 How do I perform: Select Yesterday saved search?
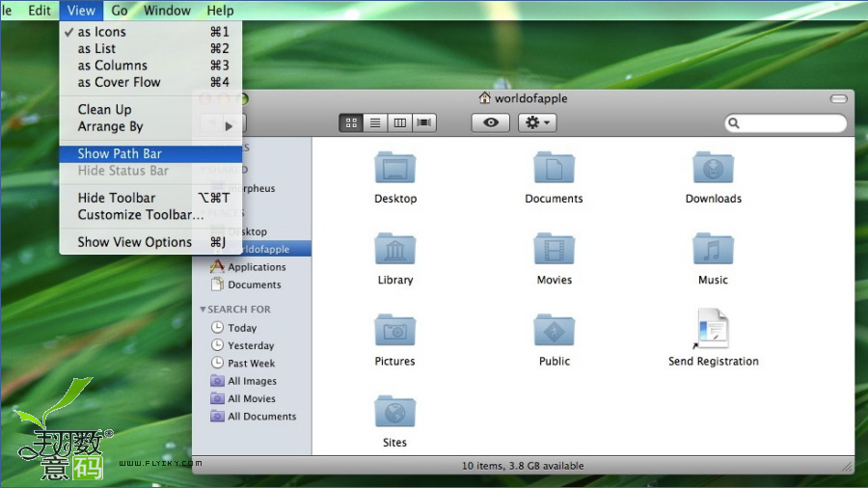pyautogui.click(x=252, y=345)
